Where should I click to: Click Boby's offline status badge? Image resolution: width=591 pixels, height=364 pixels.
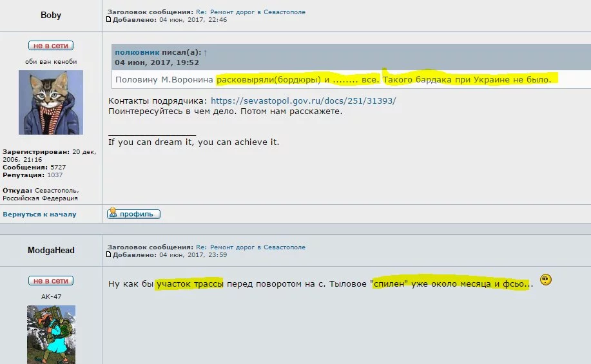51,46
